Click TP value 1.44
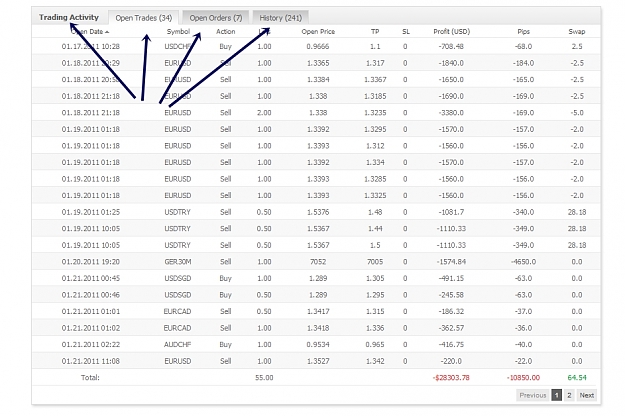Image resolution: width=625 pixels, height=416 pixels. coord(375,229)
